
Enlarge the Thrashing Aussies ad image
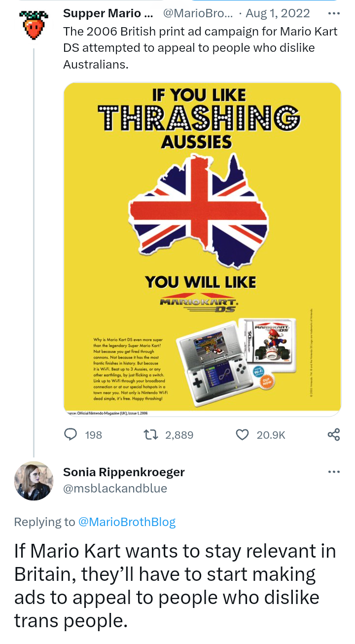tap(202, 247)
